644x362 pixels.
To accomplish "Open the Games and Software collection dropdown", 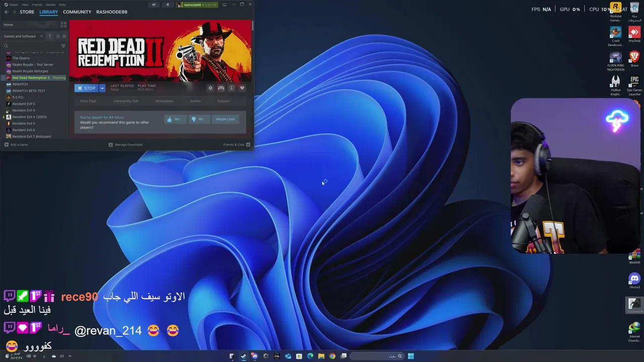I will tap(23, 36).
